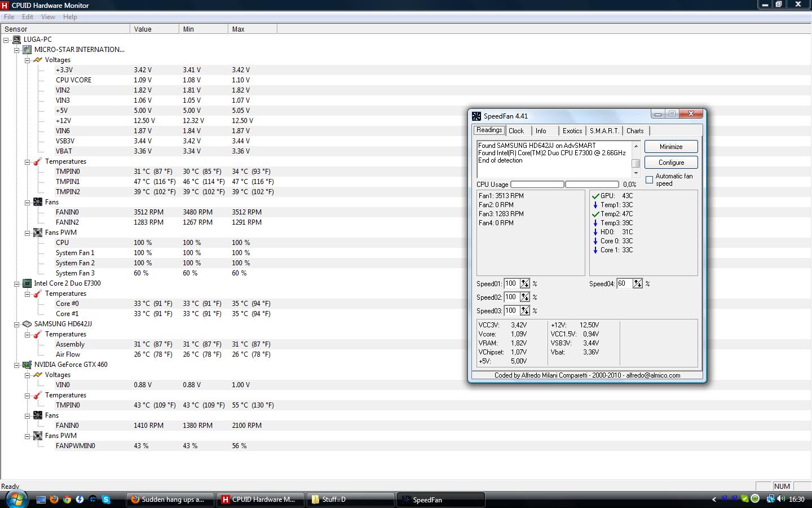This screenshot has width=812, height=508.
Task: Collapse the Intel Core 2 Duo E7300 node
Action: pyautogui.click(x=17, y=283)
